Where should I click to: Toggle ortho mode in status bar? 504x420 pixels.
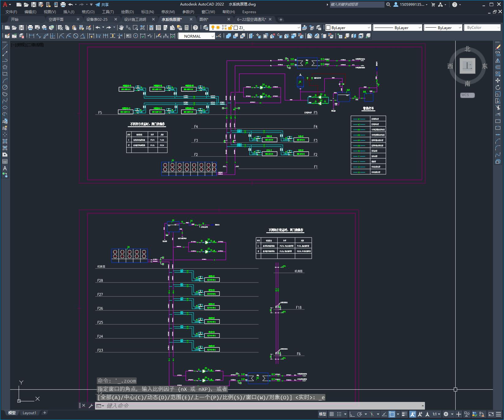(x=352, y=414)
